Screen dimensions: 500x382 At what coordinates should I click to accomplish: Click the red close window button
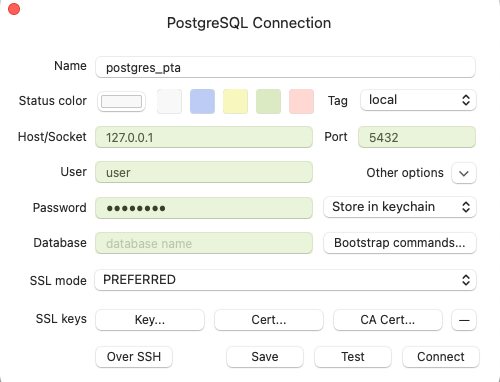(14, 9)
